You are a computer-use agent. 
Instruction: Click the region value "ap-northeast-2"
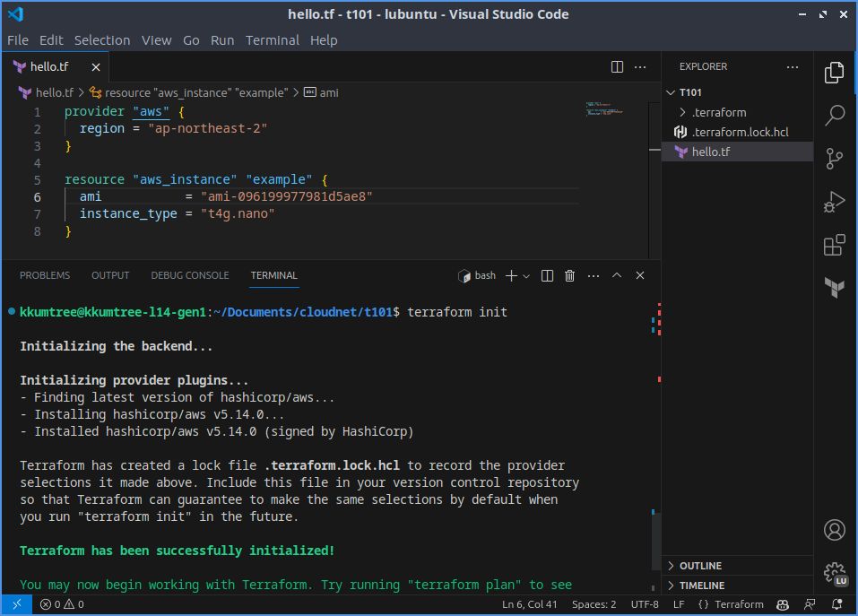point(207,128)
